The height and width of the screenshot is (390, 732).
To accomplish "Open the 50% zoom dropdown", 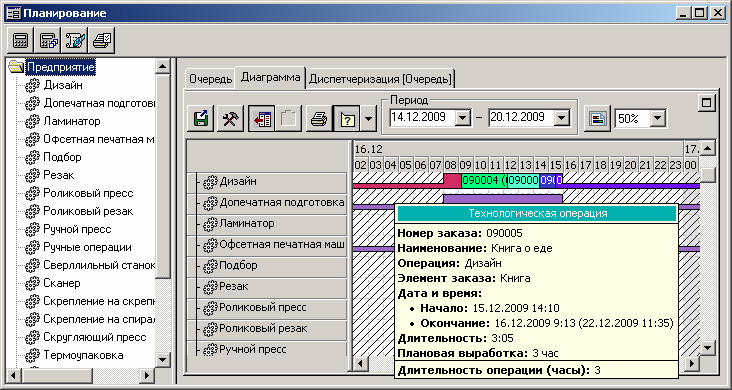I will [x=657, y=119].
